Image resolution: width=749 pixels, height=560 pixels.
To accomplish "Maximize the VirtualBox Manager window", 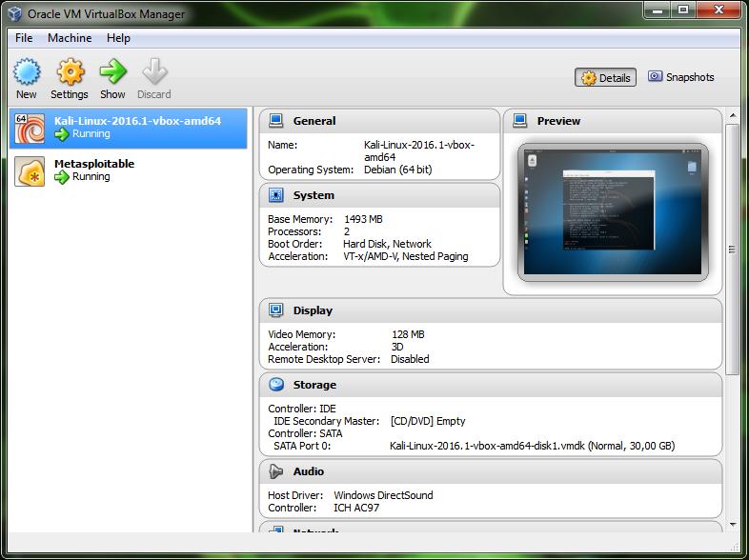I will pos(683,10).
